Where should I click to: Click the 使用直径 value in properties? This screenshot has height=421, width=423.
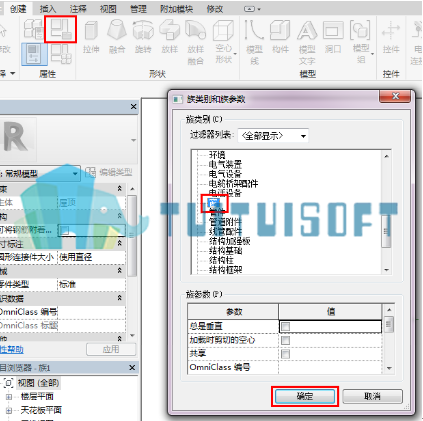pos(92,257)
